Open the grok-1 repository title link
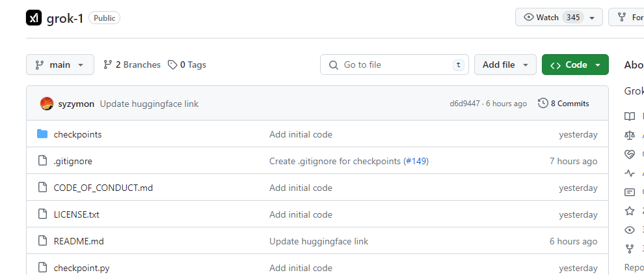 coord(65,18)
